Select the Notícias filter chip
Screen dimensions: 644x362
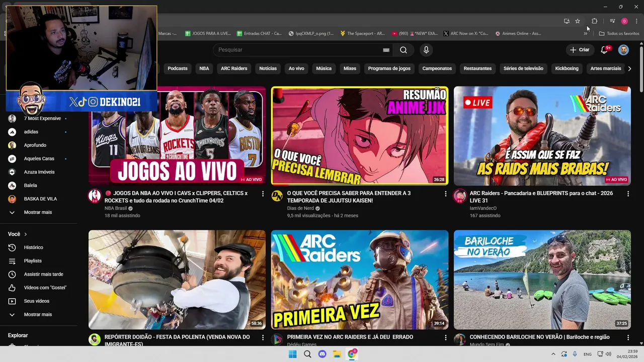coord(268,68)
